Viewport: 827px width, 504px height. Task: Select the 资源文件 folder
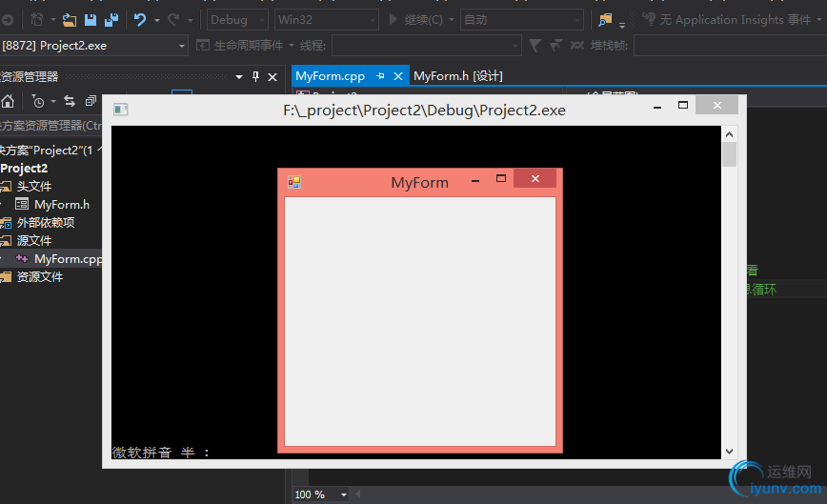[x=40, y=277]
